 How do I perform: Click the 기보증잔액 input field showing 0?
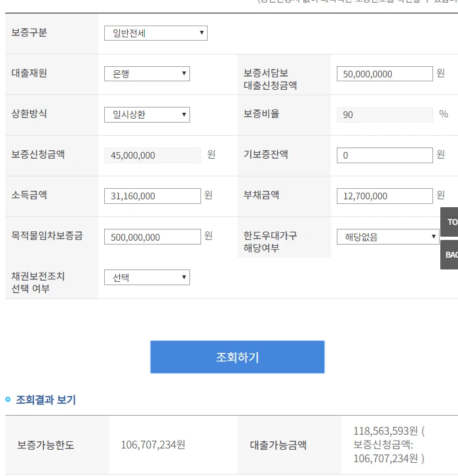pos(385,155)
